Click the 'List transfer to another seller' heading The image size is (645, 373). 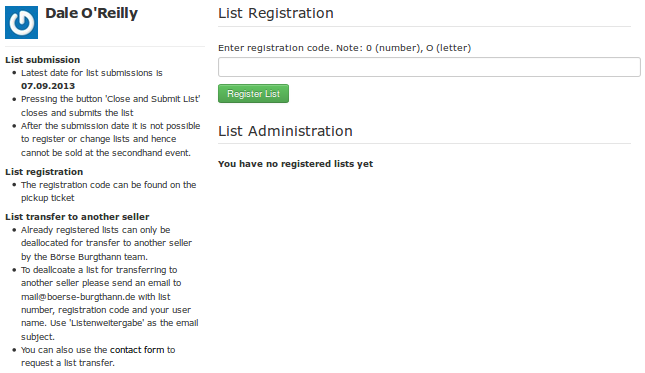(77, 217)
